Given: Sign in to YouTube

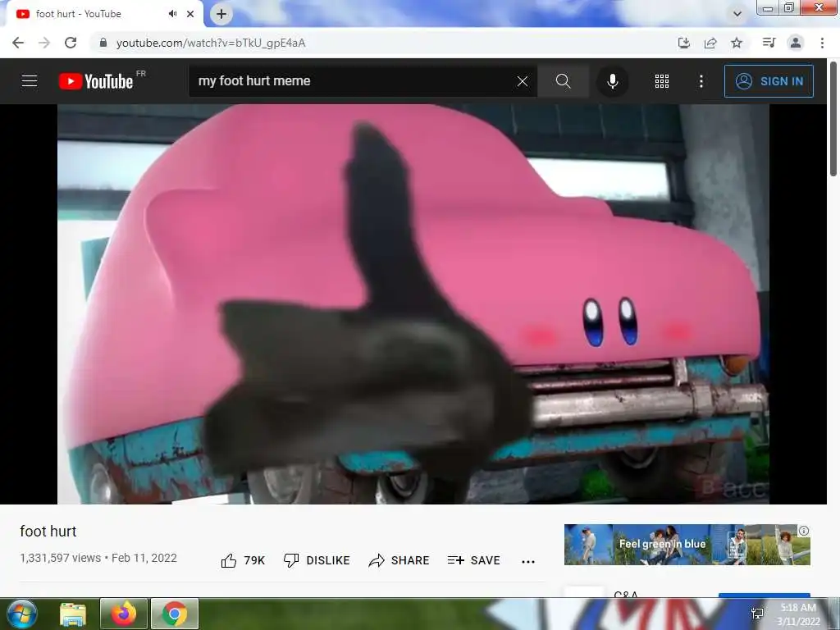Looking at the screenshot, I should coord(769,81).
